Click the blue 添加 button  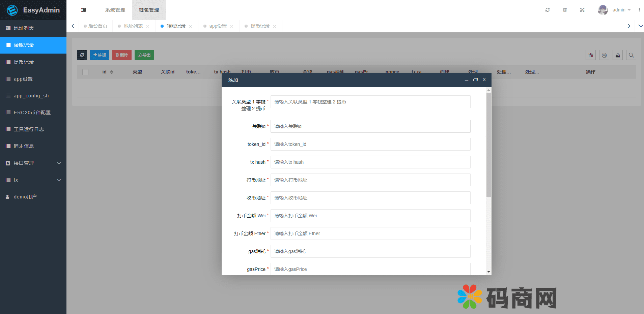[x=100, y=55]
